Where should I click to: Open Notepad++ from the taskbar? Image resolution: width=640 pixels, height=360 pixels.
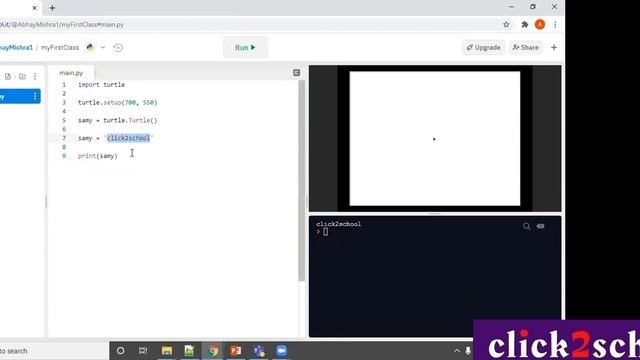point(189,351)
